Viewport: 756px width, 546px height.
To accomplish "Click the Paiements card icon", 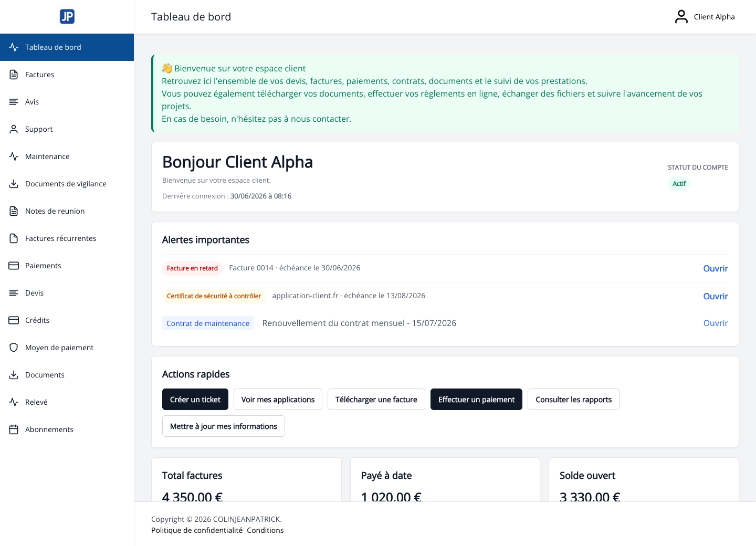I will pyautogui.click(x=14, y=266).
